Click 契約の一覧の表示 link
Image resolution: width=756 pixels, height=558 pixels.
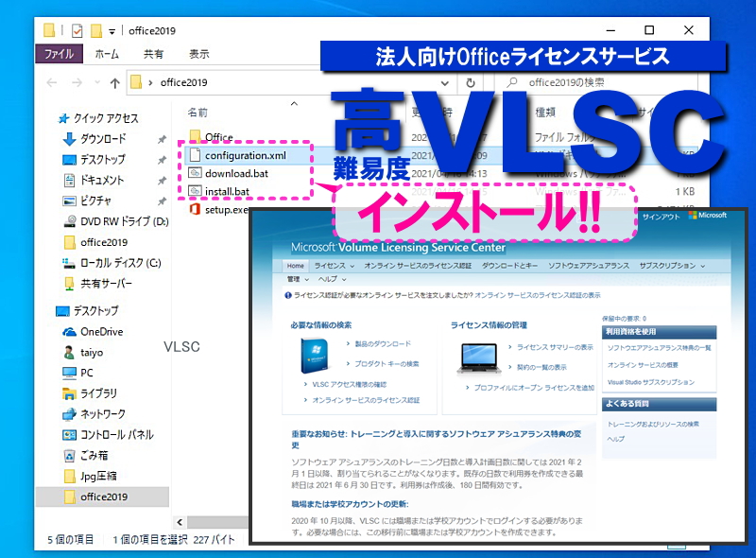click(x=541, y=367)
